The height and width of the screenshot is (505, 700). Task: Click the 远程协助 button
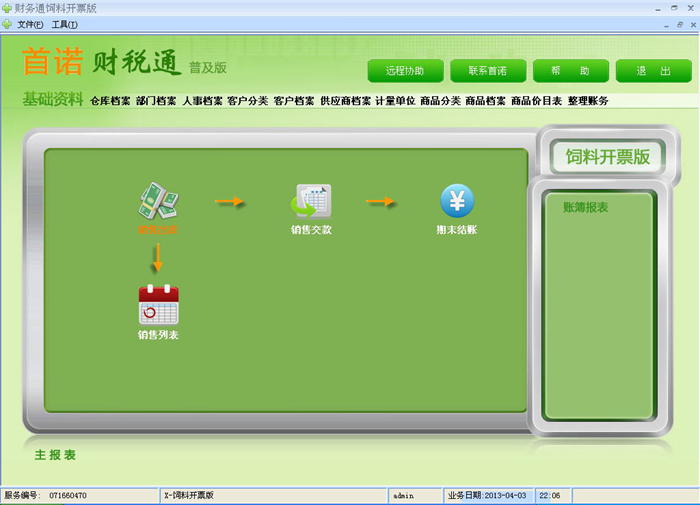tap(403, 71)
